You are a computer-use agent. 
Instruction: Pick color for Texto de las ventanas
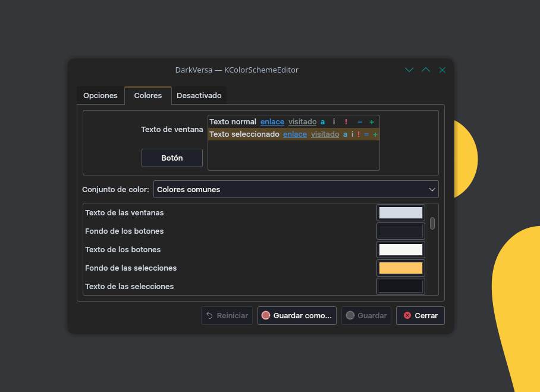(x=400, y=212)
